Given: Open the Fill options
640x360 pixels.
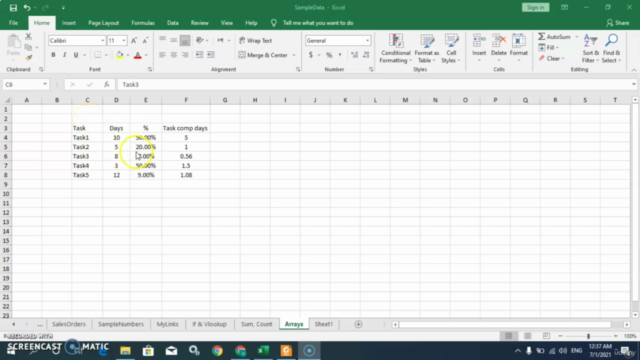Looking at the screenshot, I should (x=549, y=48).
